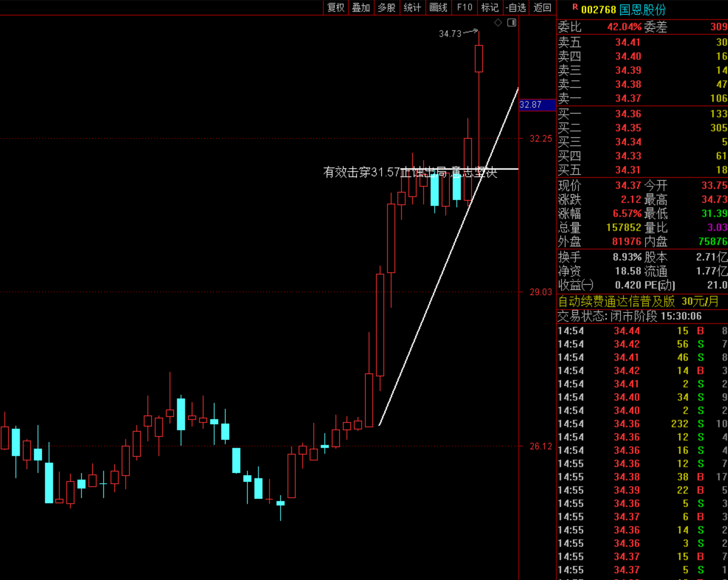The image size is (728, 580).
Task: Open the 复权 adjustment menu
Action: [336, 7]
